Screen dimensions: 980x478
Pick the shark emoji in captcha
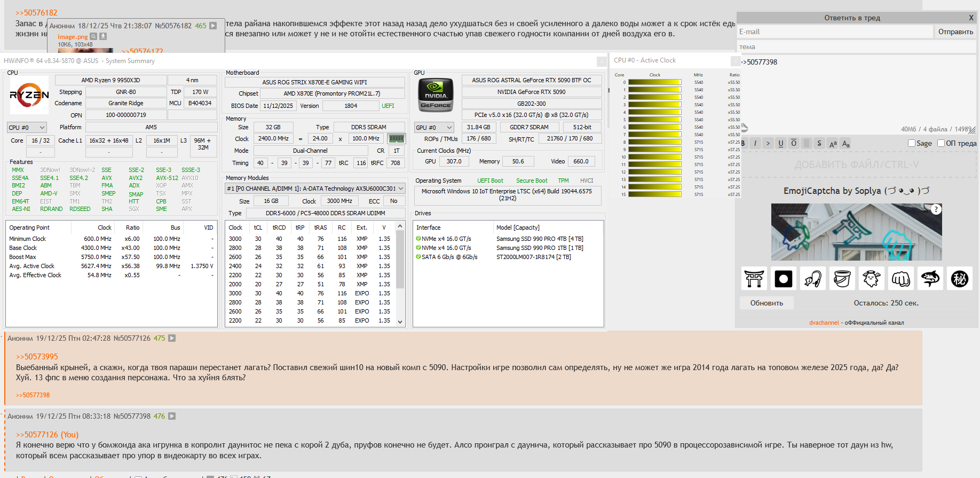coord(930,278)
